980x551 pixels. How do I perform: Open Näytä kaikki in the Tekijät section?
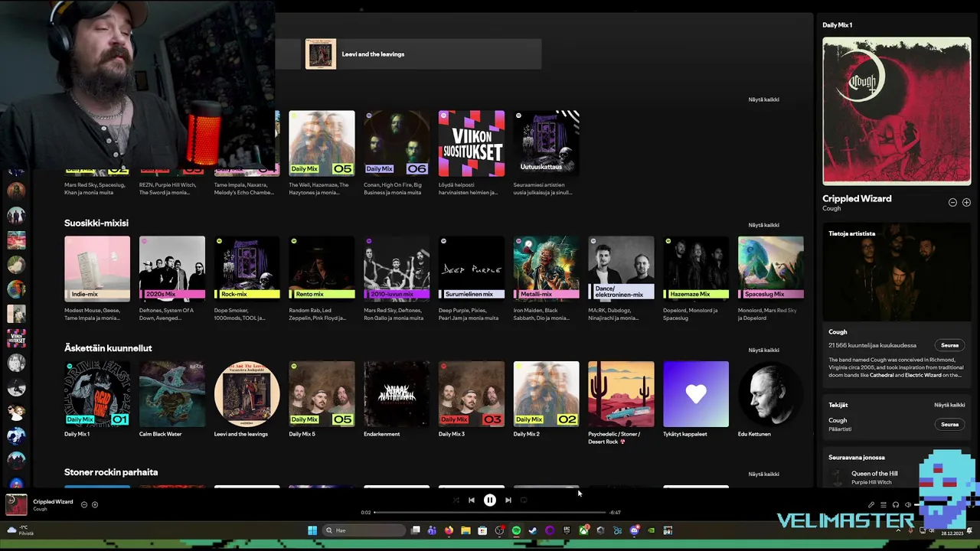point(949,405)
